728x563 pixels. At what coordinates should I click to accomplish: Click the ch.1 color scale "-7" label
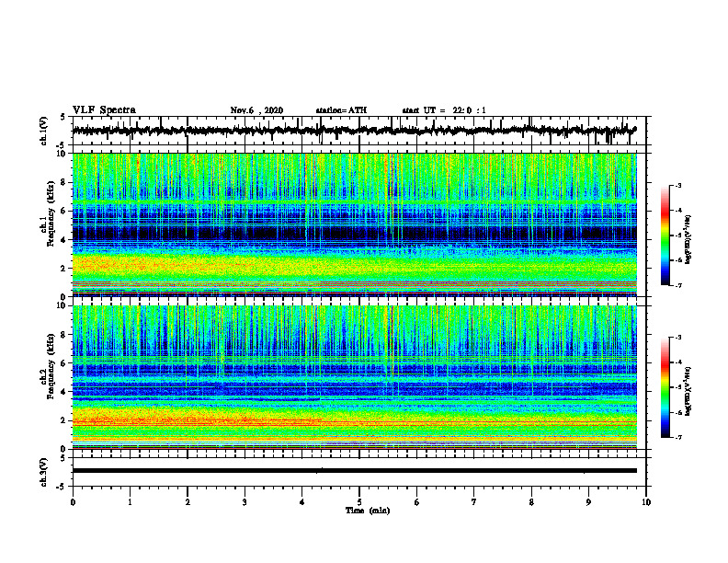(x=678, y=285)
